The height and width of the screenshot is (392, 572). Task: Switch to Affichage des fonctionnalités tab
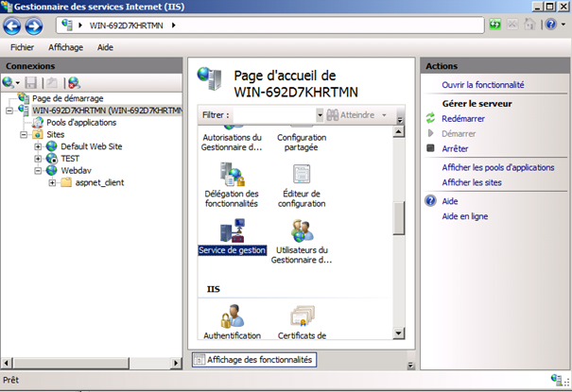253,360
